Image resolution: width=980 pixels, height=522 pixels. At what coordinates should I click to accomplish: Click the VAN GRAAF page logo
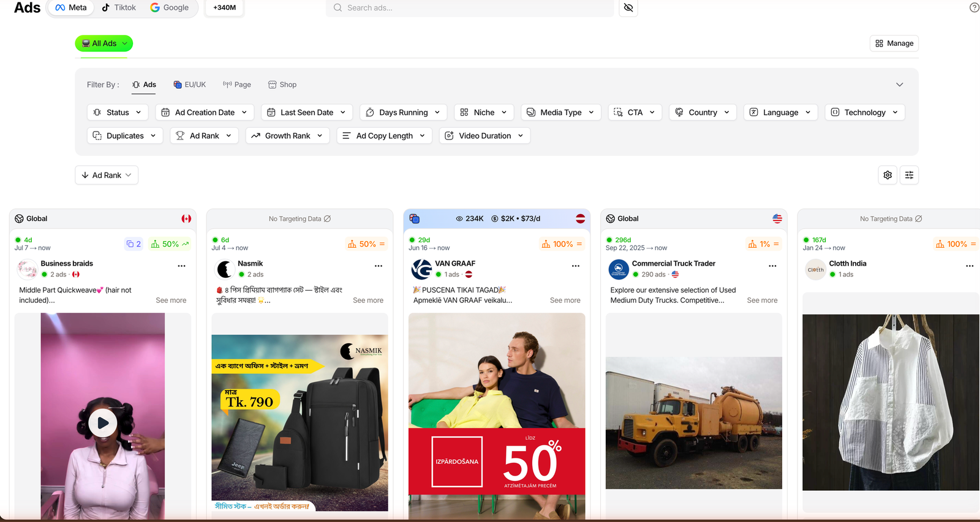[421, 269]
